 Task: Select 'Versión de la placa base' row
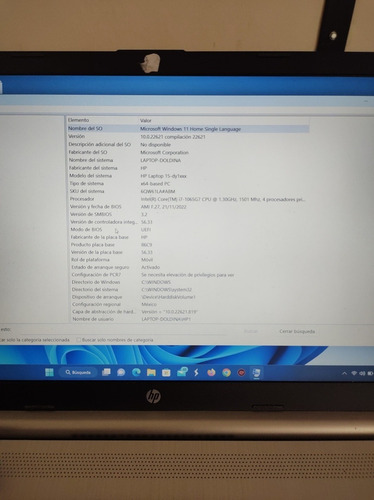[189, 252]
